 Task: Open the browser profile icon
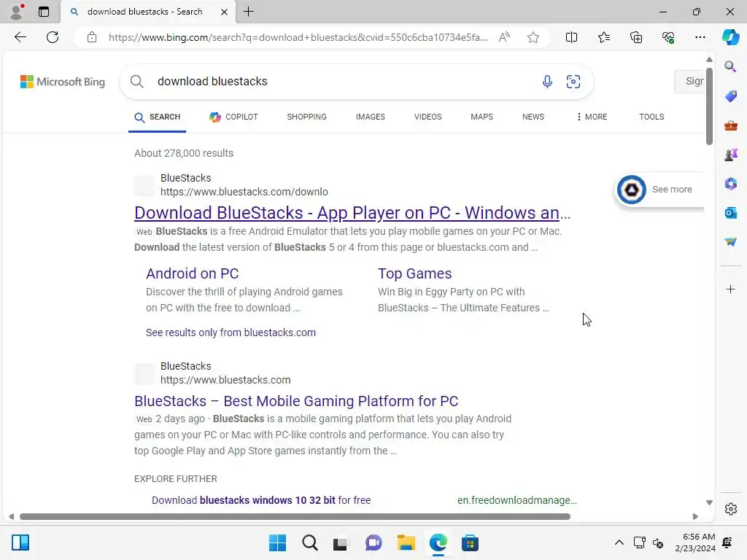18,12
